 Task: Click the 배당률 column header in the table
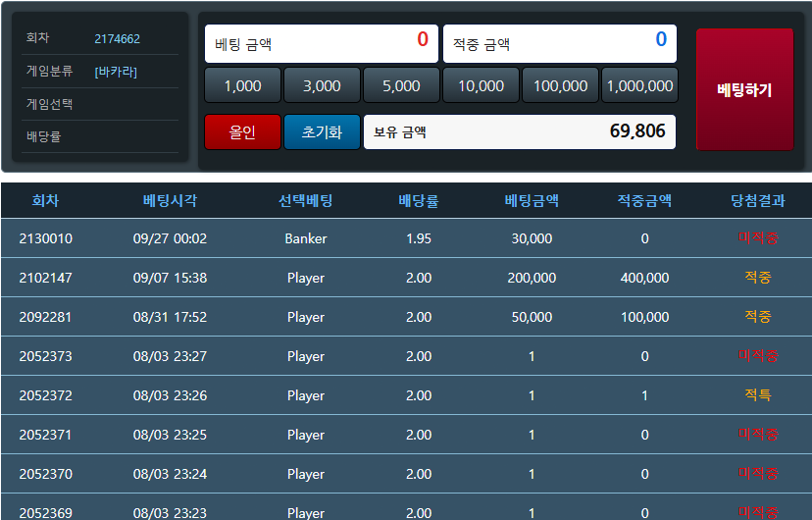[x=419, y=200]
